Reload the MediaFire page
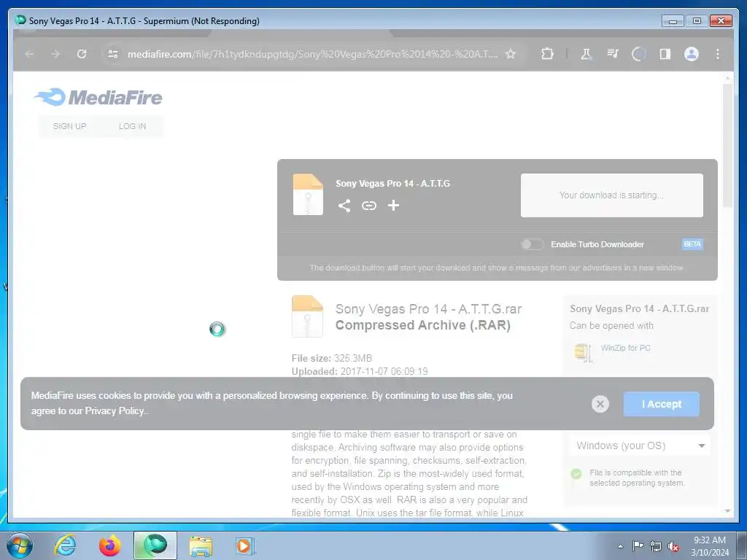Image resolution: width=747 pixels, height=560 pixels. tap(82, 54)
